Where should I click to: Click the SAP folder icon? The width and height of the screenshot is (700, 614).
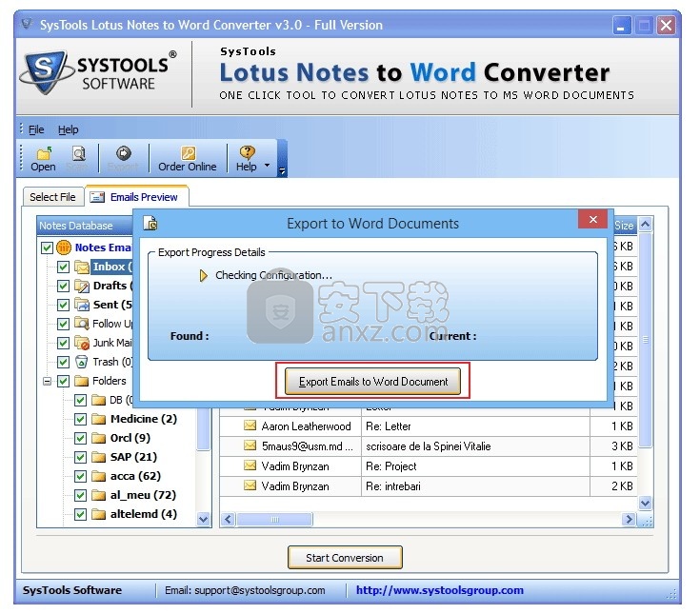pos(98,457)
